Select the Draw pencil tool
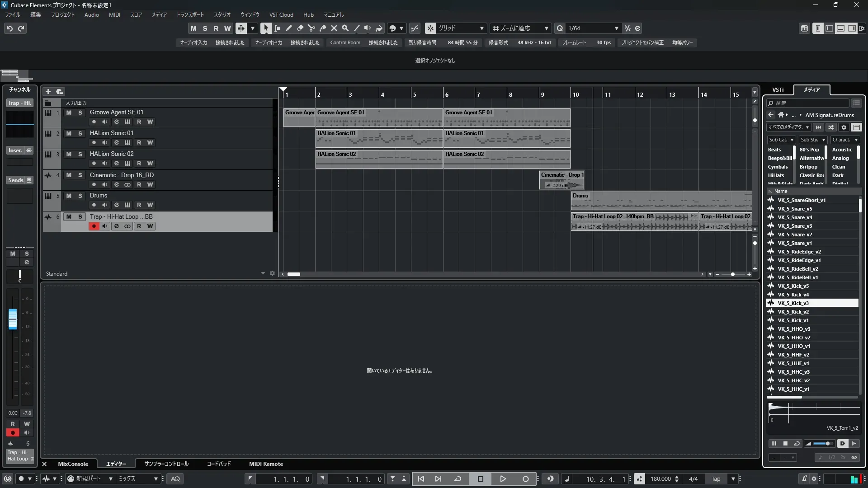 click(289, 28)
